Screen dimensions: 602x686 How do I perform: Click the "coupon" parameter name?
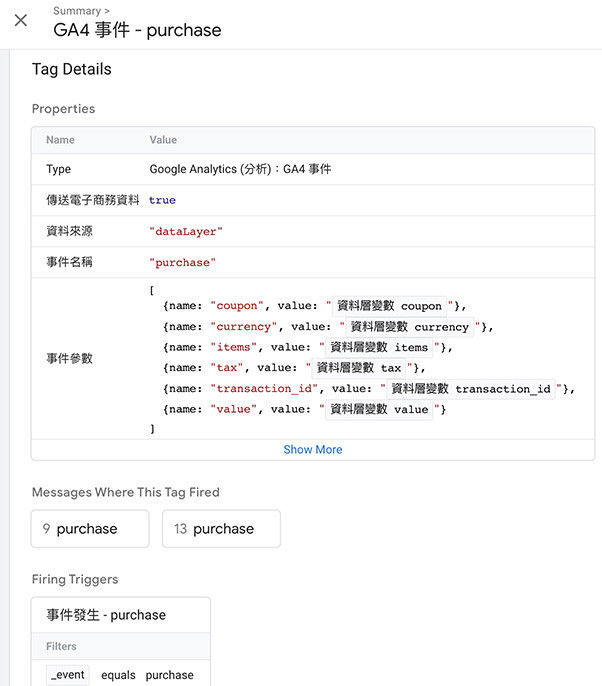click(237, 306)
